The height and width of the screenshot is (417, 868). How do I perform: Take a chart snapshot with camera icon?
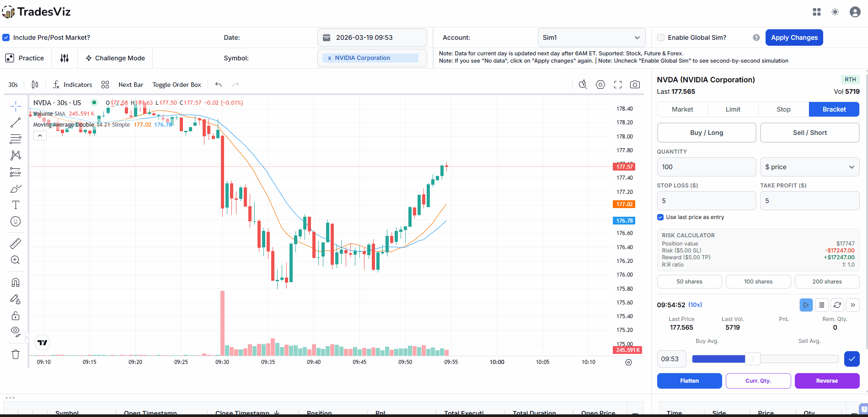[635, 85]
